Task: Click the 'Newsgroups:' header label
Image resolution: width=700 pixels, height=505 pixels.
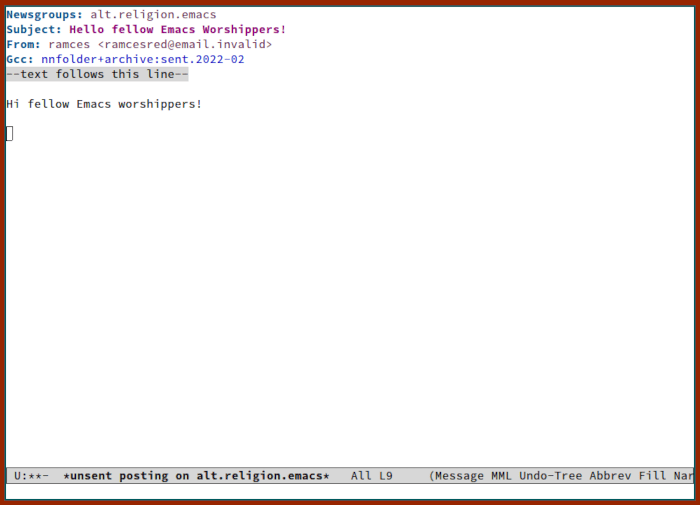Action: (x=44, y=15)
